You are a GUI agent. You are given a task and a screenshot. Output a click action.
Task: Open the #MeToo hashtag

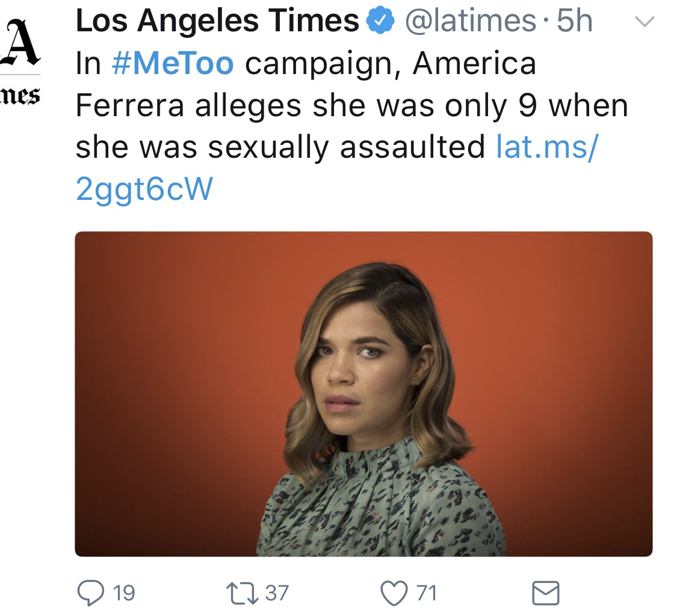tap(173, 64)
